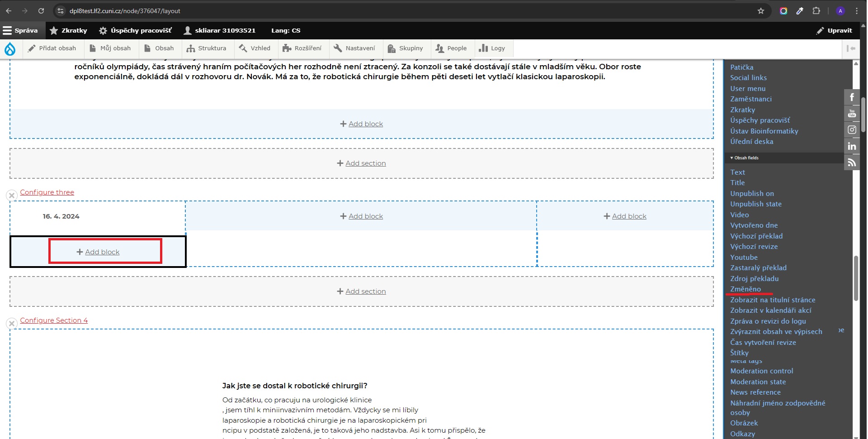The image size is (868, 439).
Task: Open People toolbar item
Action: point(451,48)
